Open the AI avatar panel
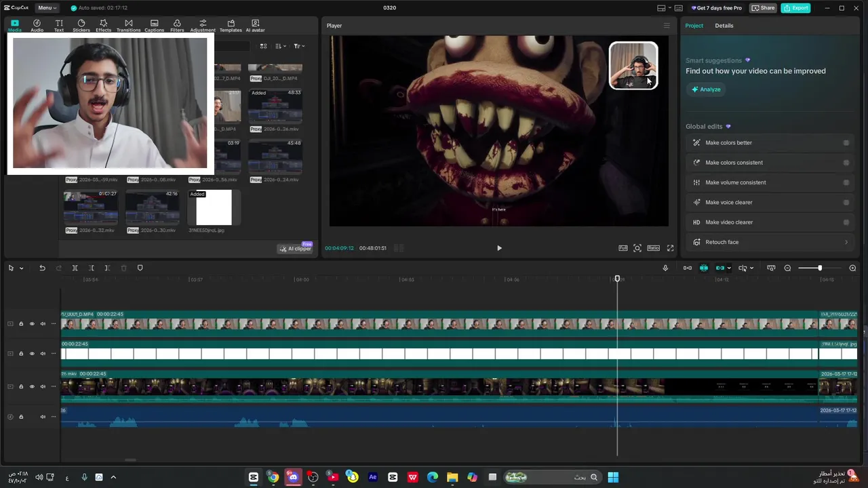The height and width of the screenshot is (488, 868). (x=255, y=26)
